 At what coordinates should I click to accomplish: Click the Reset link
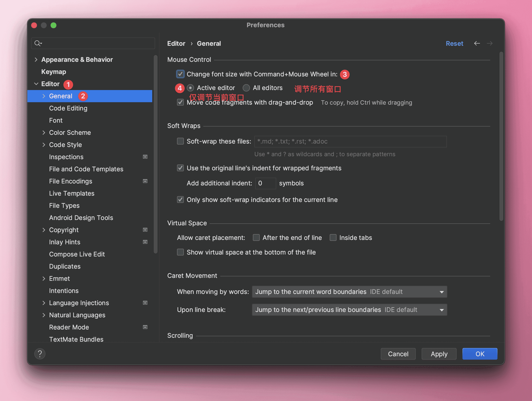pos(454,44)
